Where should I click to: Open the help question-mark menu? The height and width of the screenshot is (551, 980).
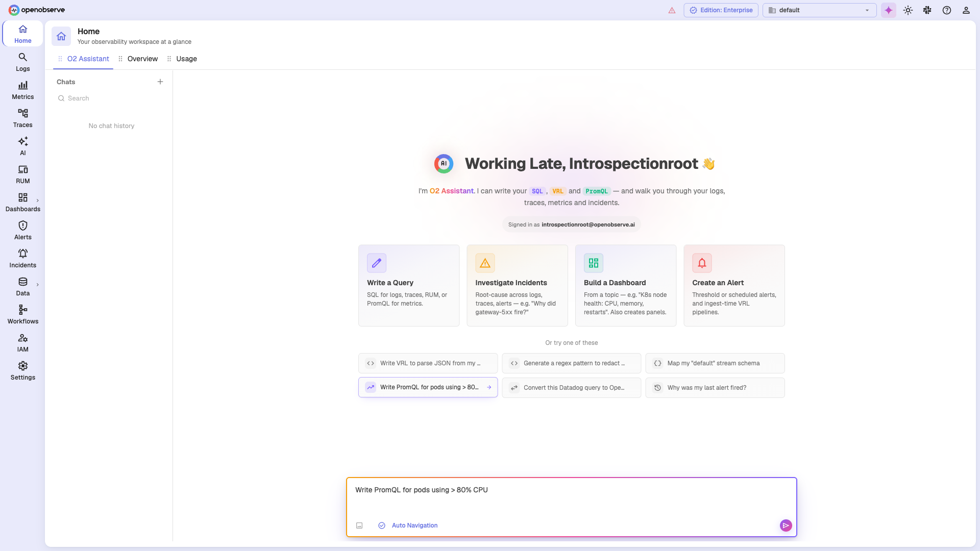pos(946,10)
